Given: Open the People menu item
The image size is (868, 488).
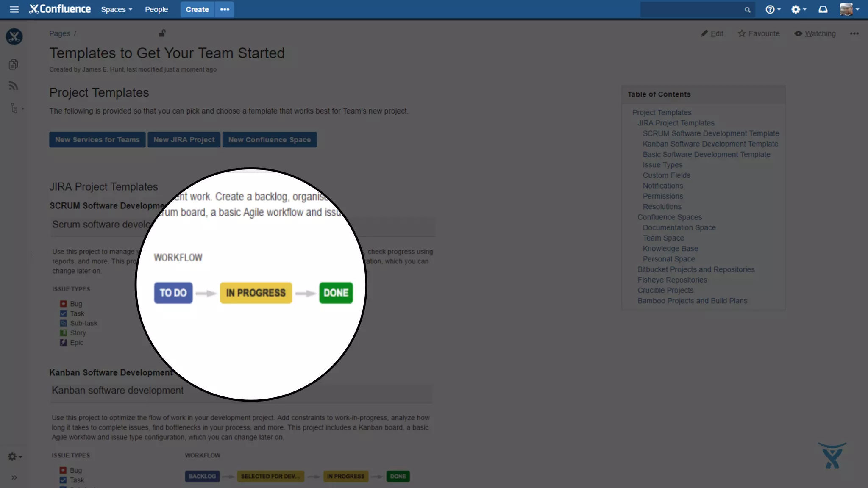Looking at the screenshot, I should coord(156,9).
